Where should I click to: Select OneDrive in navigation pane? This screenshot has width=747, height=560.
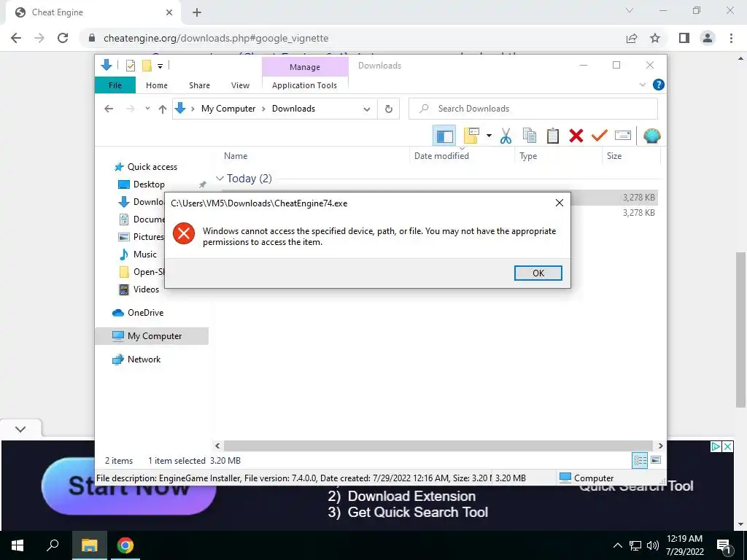coord(145,312)
